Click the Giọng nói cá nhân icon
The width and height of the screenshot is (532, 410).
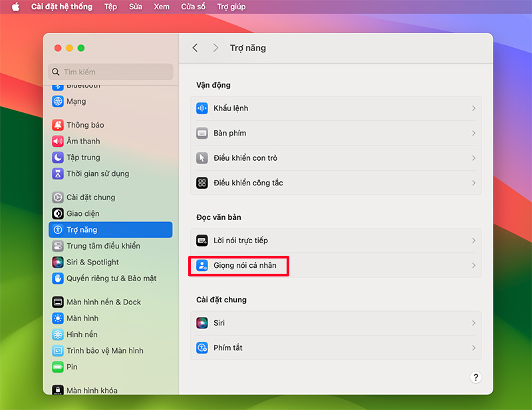[x=202, y=265]
